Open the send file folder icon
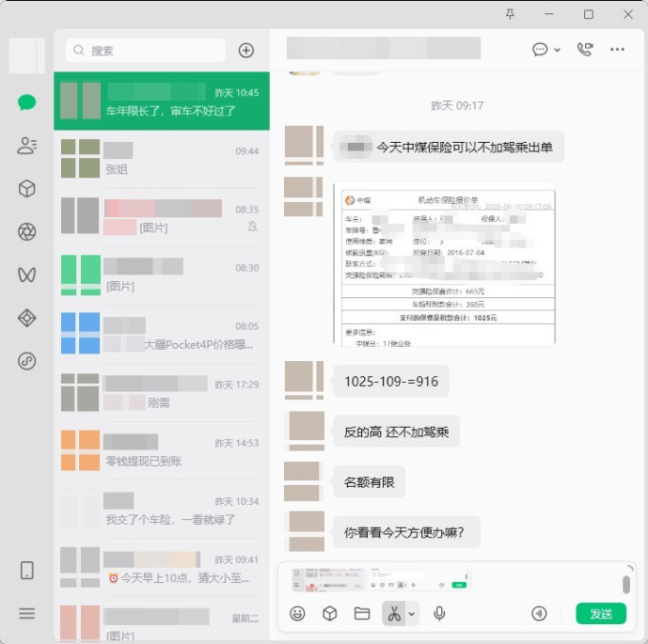This screenshot has width=648, height=644. click(x=362, y=614)
